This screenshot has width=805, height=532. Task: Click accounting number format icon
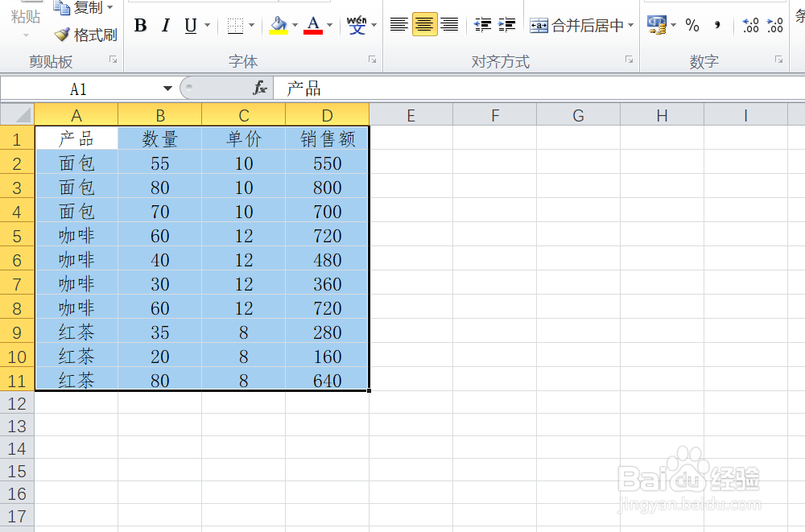(657, 25)
